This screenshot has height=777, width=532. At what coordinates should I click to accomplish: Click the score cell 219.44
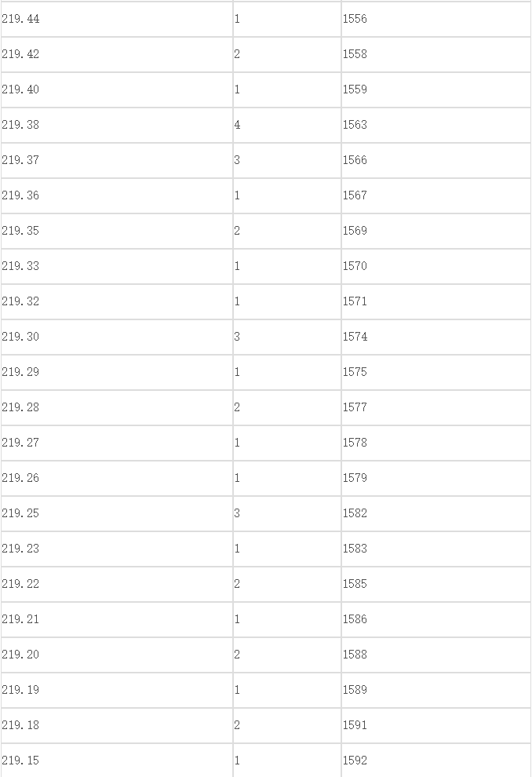click(x=116, y=19)
